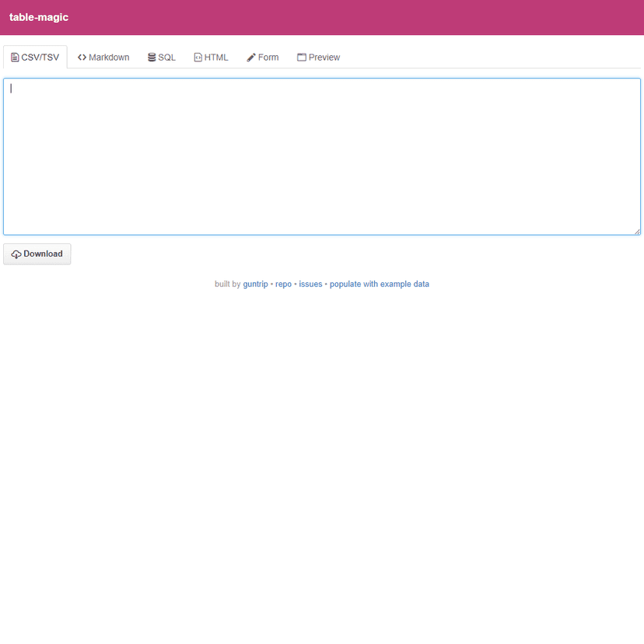Image resolution: width=644 pixels, height=644 pixels.
Task: Open the guntrip author link
Action: [255, 285]
